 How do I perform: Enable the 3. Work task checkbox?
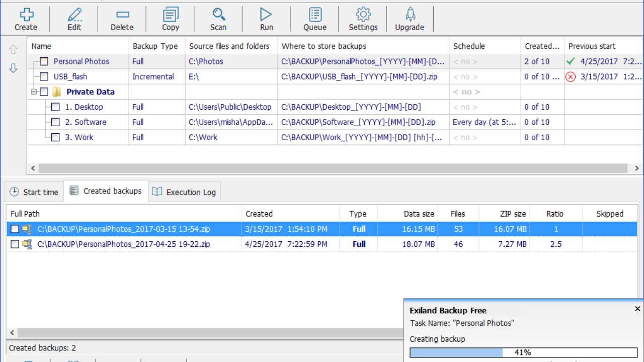55,137
